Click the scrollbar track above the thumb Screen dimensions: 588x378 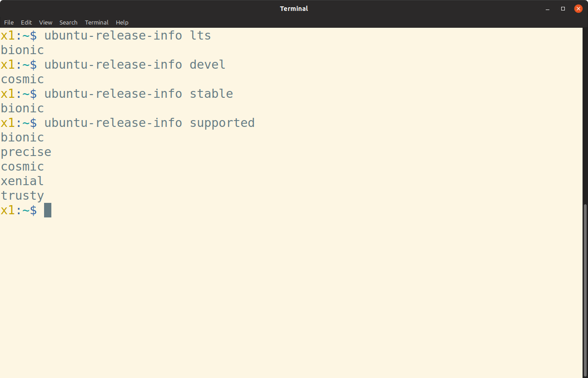585,116
